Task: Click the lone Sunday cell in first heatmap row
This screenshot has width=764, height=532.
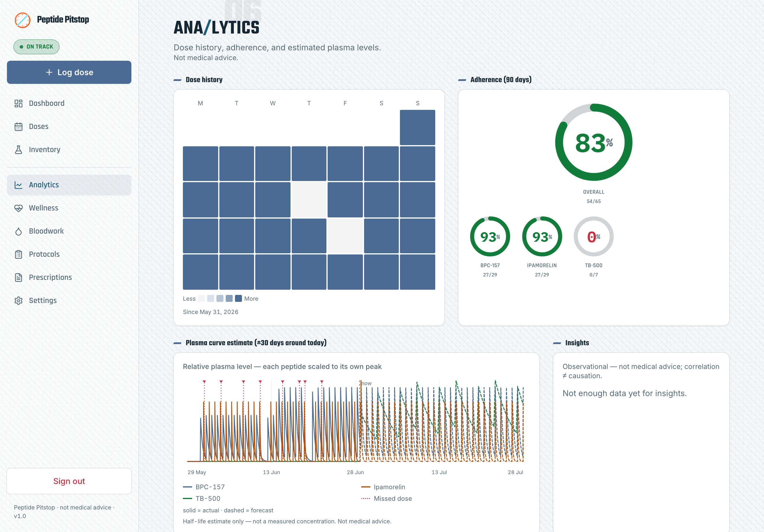Action: click(418, 127)
